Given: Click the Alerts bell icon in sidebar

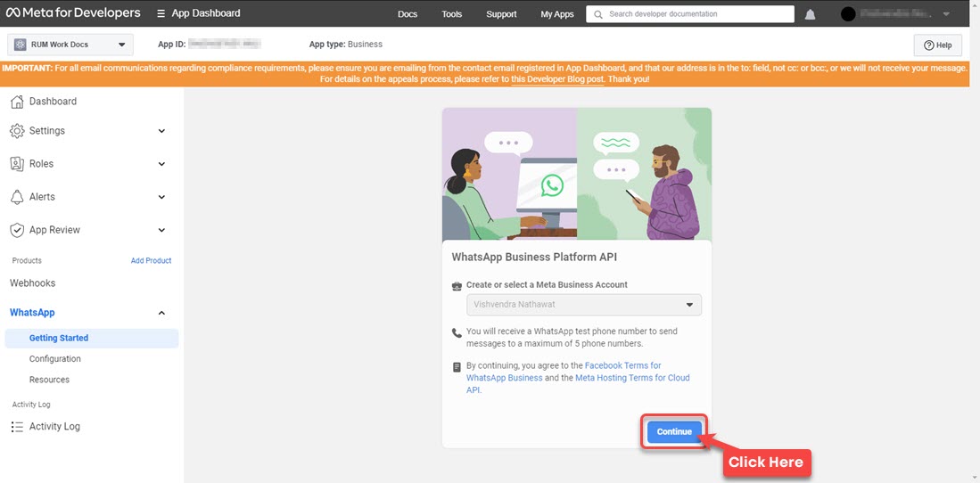Looking at the screenshot, I should pyautogui.click(x=18, y=197).
